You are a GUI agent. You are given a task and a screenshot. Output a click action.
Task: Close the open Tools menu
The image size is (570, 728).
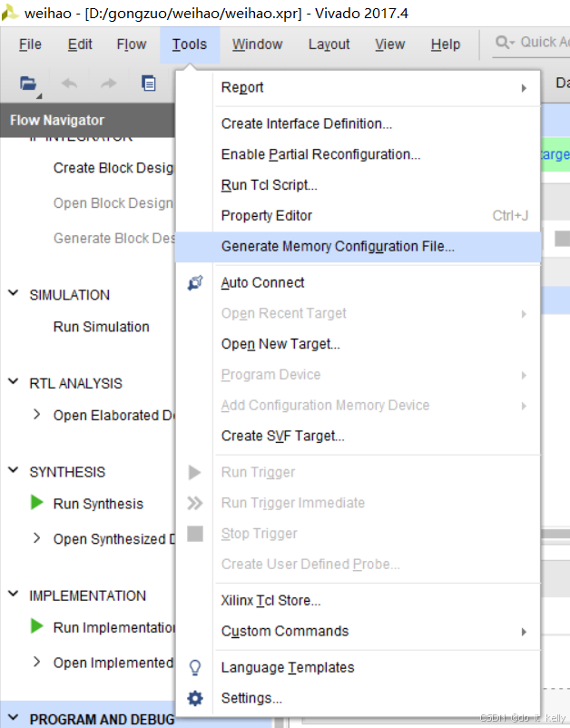point(190,44)
